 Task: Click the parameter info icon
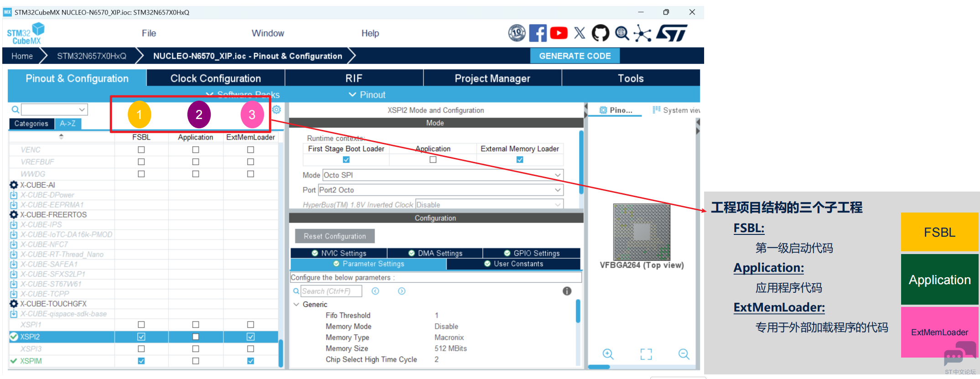click(567, 291)
